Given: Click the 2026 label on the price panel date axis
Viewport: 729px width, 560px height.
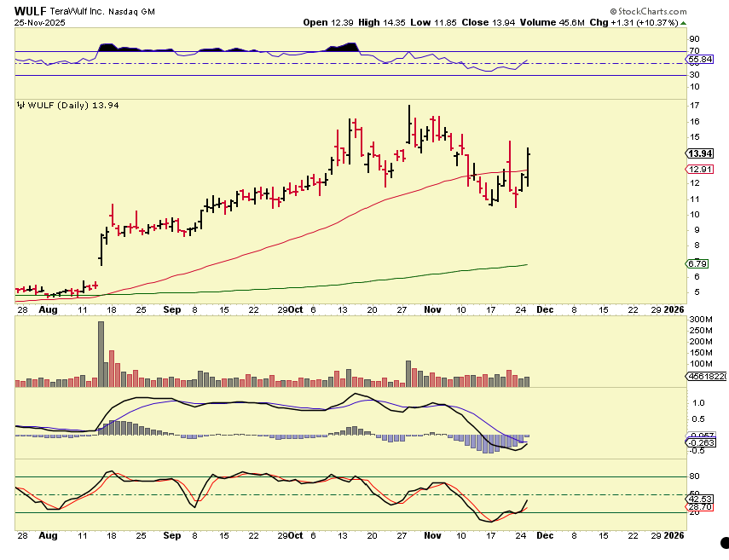Looking at the screenshot, I should pos(674,309).
